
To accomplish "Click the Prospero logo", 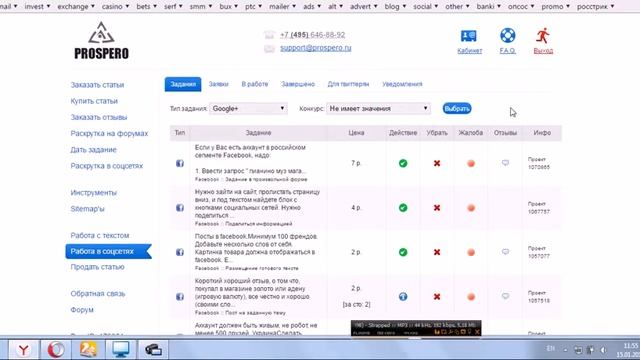I will (101, 41).
